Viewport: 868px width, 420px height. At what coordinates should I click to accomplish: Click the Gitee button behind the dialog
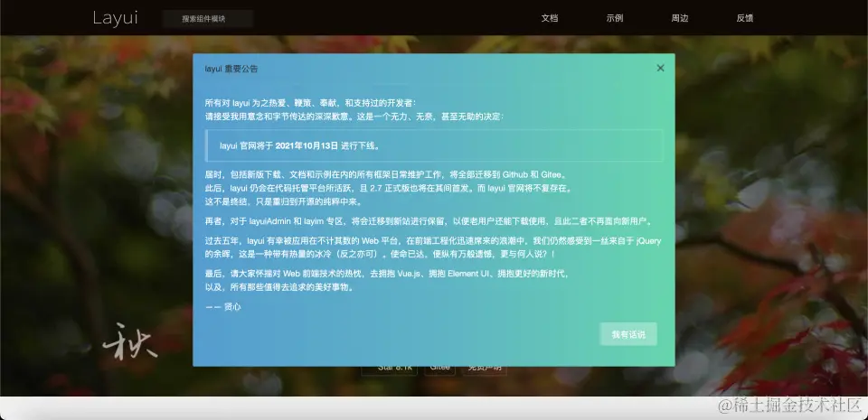(440, 370)
